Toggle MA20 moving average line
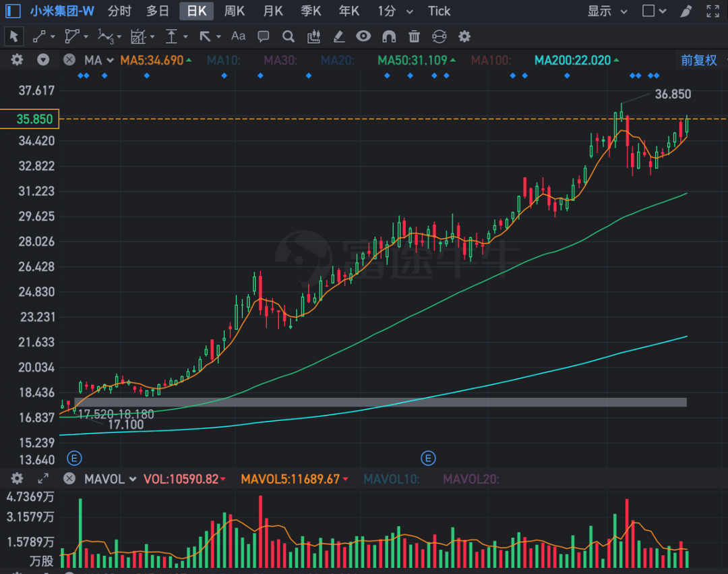 [338, 61]
